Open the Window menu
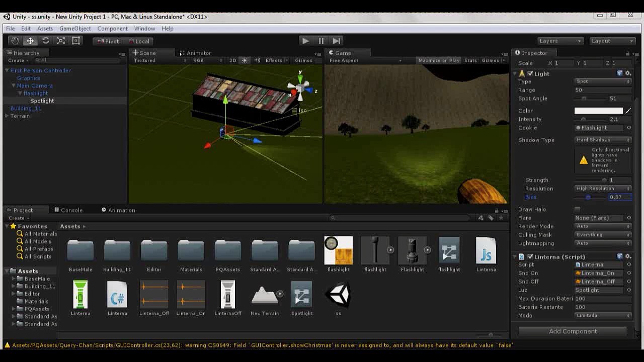Image resolution: width=644 pixels, height=362 pixels. [x=144, y=29]
